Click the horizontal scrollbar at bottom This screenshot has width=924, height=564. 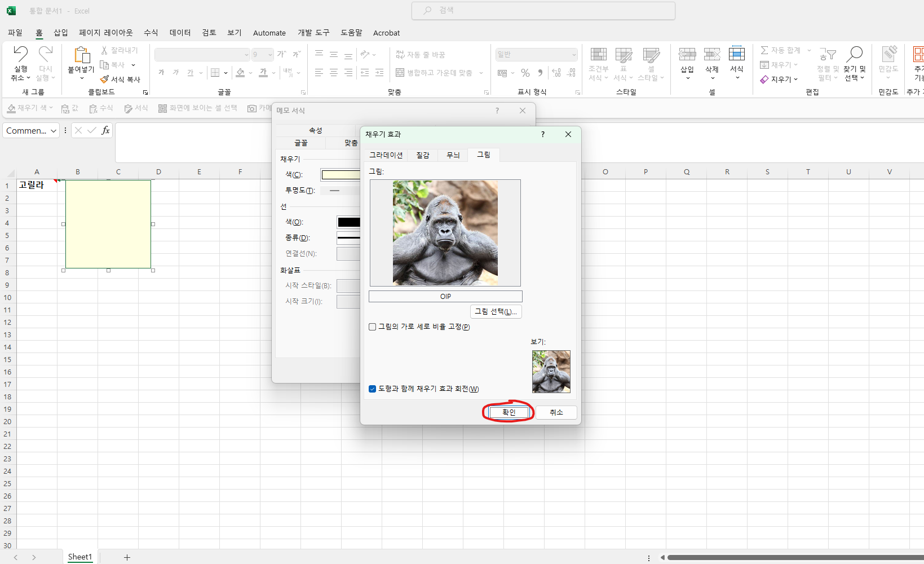coord(795,557)
